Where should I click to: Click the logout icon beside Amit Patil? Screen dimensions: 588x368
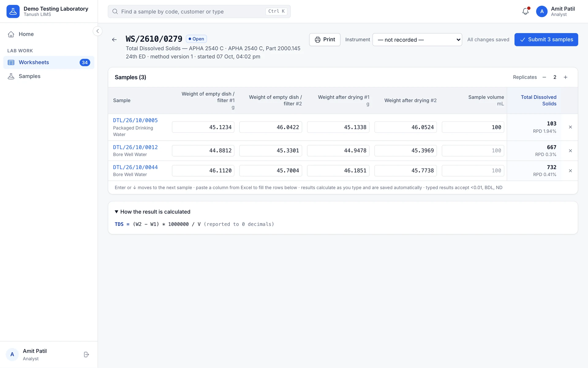(86, 355)
